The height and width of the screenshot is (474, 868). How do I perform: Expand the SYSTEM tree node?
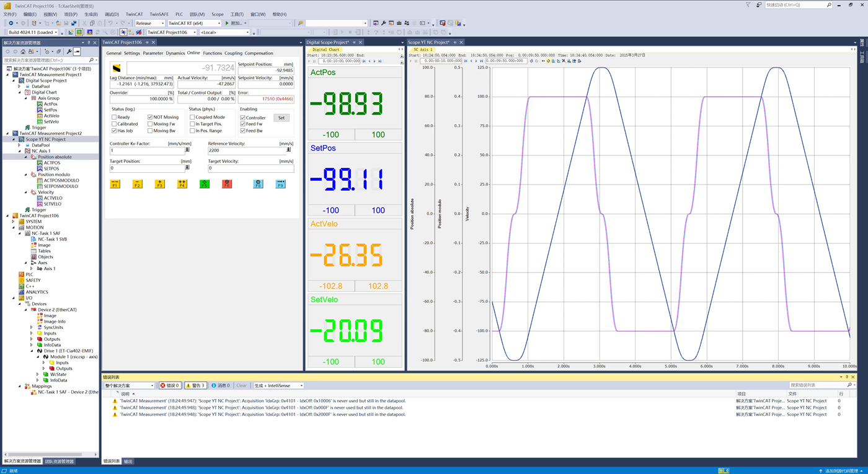[13, 221]
